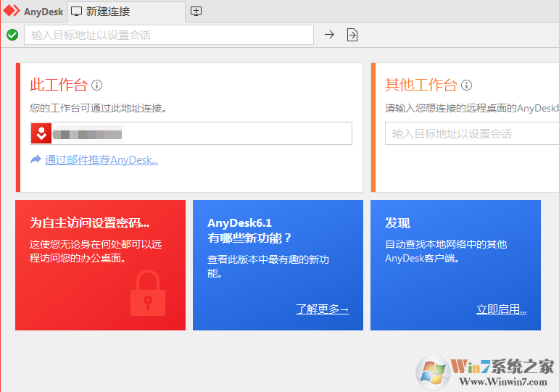Open the 通过邮件推荐AnyDesk link
This screenshot has height=392, width=559.
[x=102, y=160]
